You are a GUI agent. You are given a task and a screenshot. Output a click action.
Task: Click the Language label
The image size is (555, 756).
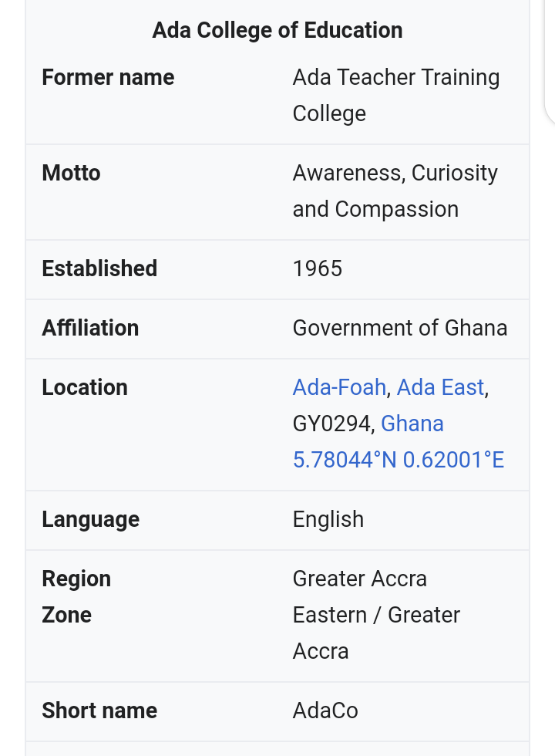tap(91, 519)
